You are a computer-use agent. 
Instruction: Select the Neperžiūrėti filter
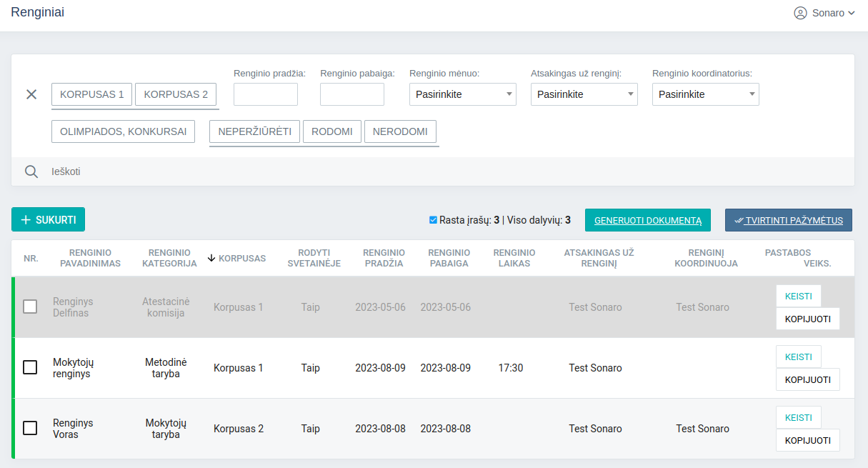pos(254,131)
